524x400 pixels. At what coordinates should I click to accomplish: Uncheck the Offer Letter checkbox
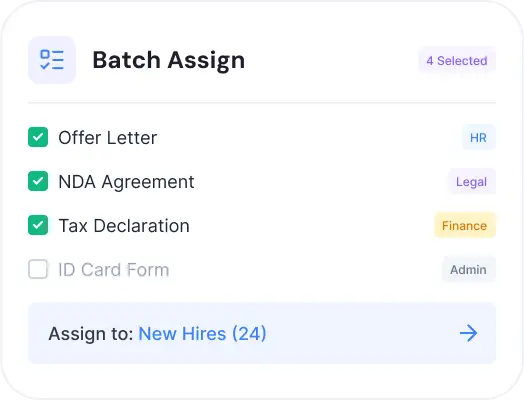tap(38, 137)
